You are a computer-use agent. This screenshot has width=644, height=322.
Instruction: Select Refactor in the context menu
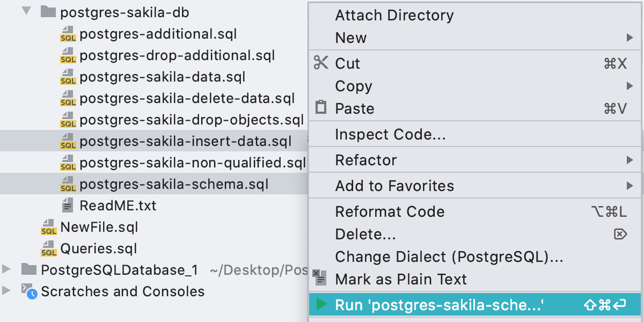[475, 160]
